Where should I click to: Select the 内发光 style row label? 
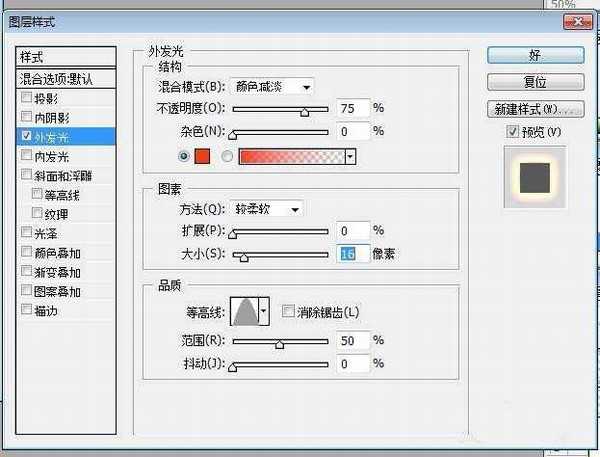click(x=52, y=156)
